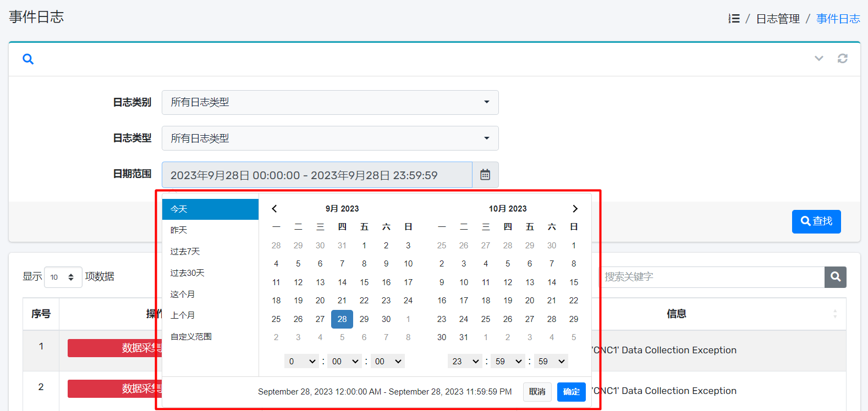Select October 15 in the right calendar
868x411 pixels.
click(x=574, y=282)
